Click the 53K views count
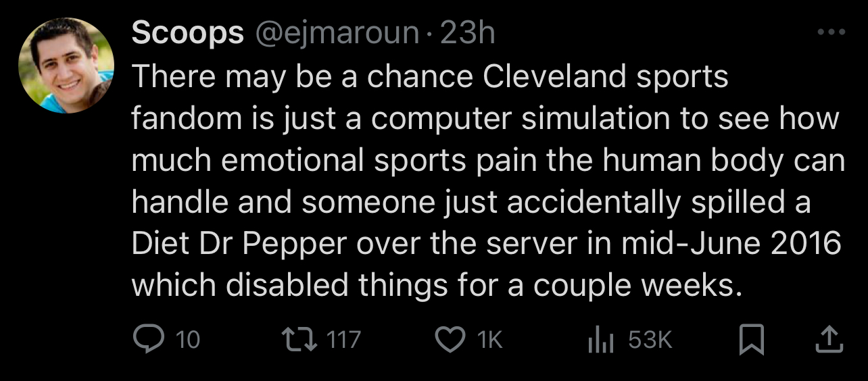The width and height of the screenshot is (868, 381). click(x=650, y=340)
